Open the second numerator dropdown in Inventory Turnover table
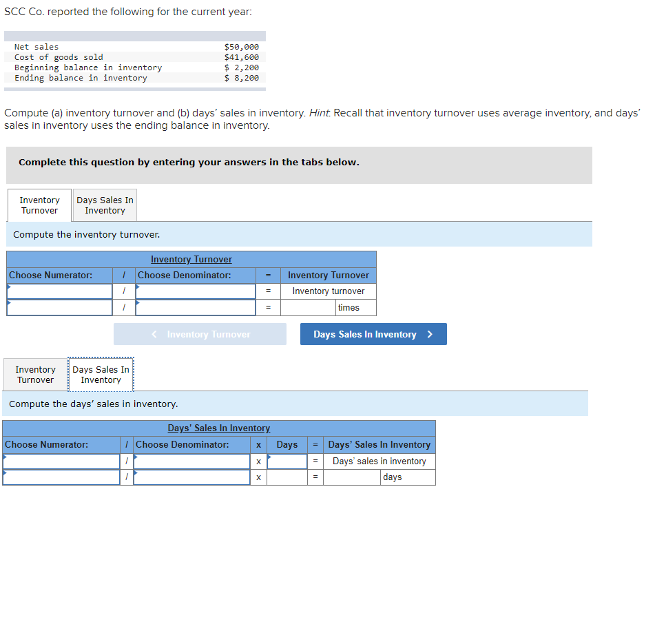This screenshot has height=644, width=655. (x=59, y=307)
